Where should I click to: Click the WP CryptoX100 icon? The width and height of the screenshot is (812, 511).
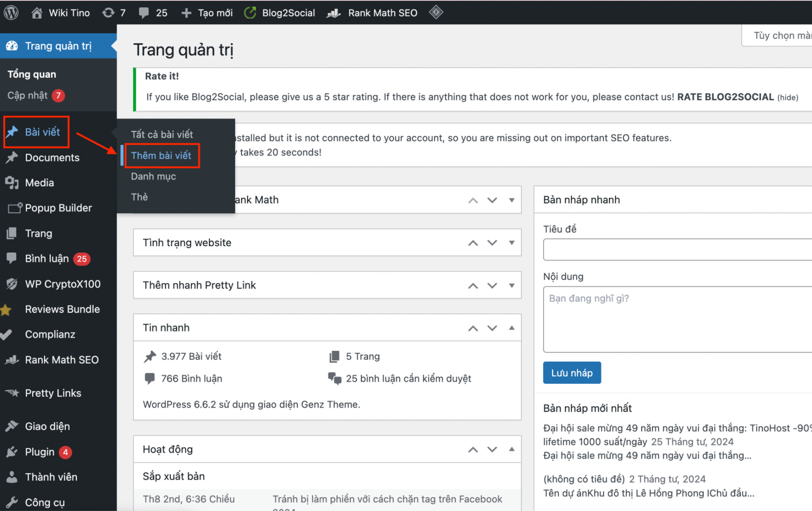tap(12, 284)
